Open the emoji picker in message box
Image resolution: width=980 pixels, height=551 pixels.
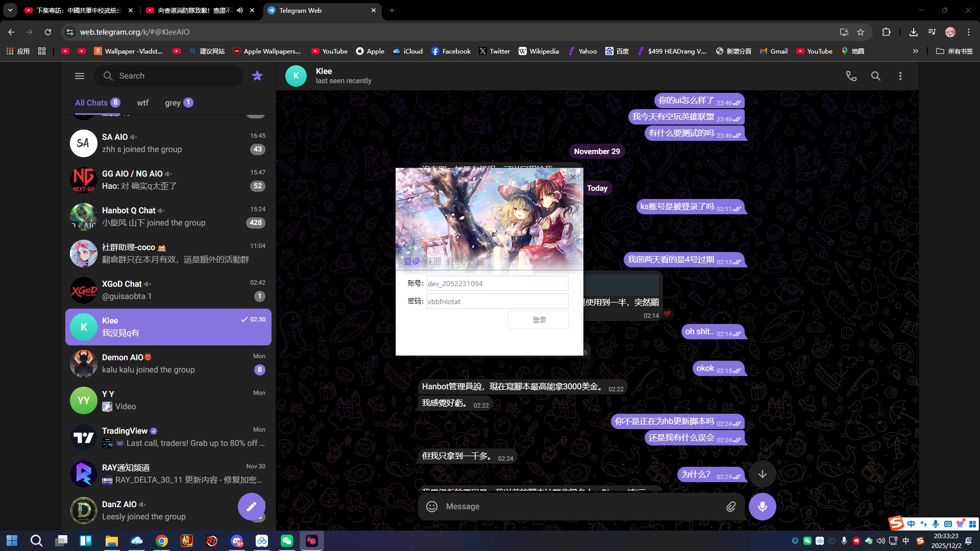[x=432, y=506]
